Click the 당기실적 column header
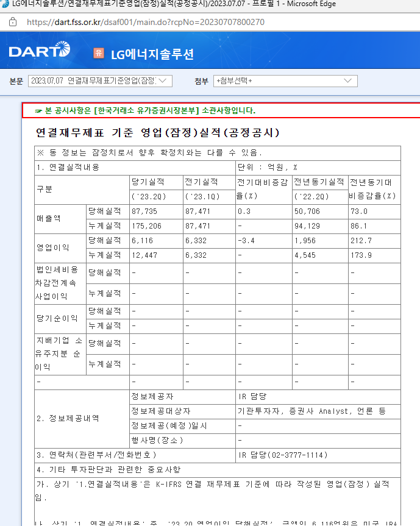Screen dimensions: 420x526 (x=148, y=182)
